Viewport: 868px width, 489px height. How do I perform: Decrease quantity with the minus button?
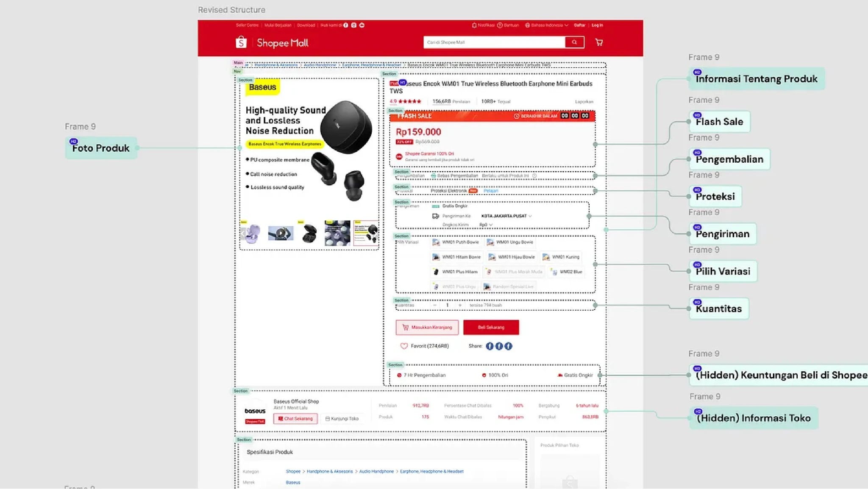(x=434, y=305)
